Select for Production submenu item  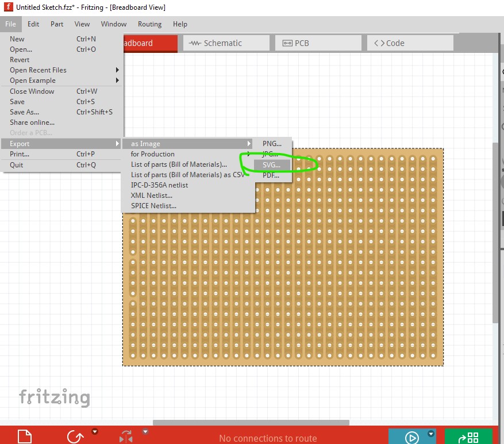coord(187,154)
